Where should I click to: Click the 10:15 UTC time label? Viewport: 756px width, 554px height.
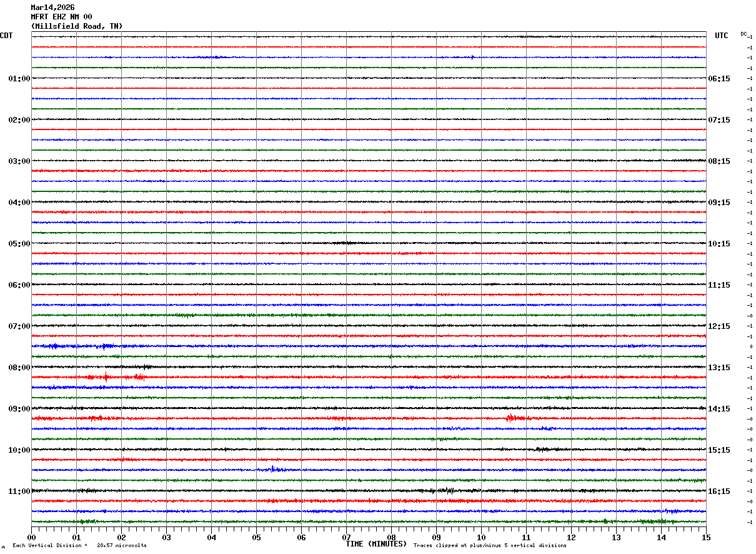[719, 244]
